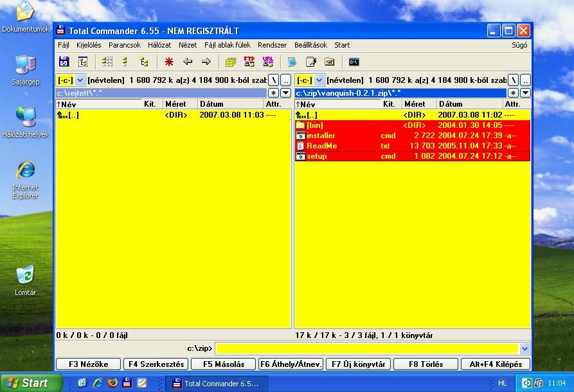
Task: Select the Lomtár recycle bin icon
Action: [x=25, y=274]
